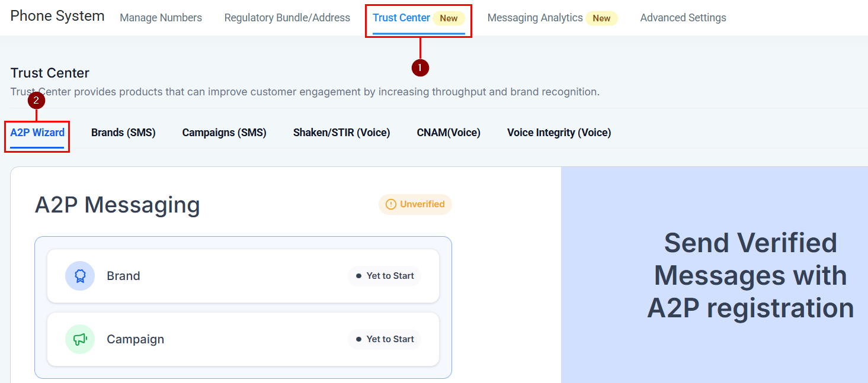The width and height of the screenshot is (868, 383).
Task: Open the Brands (SMS) sub-tab
Action: click(x=123, y=133)
